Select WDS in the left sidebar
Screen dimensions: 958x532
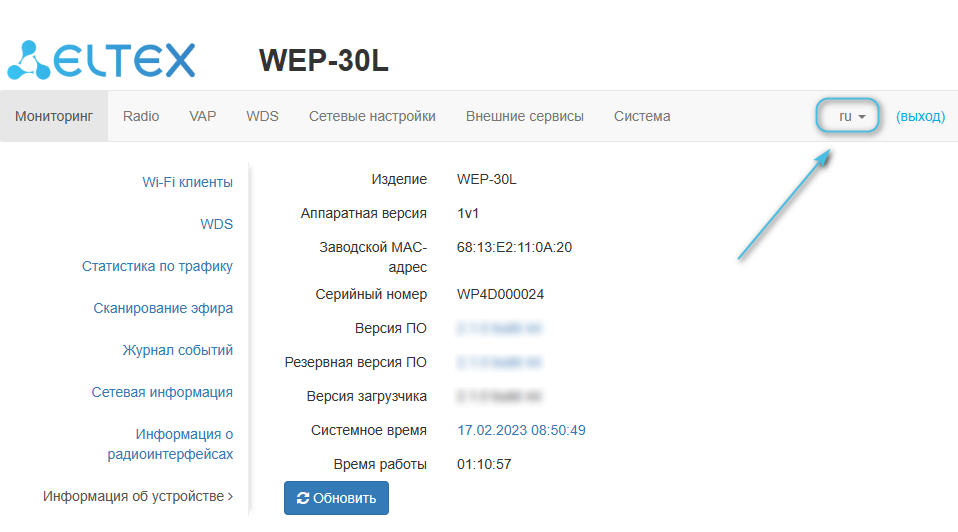click(x=216, y=224)
